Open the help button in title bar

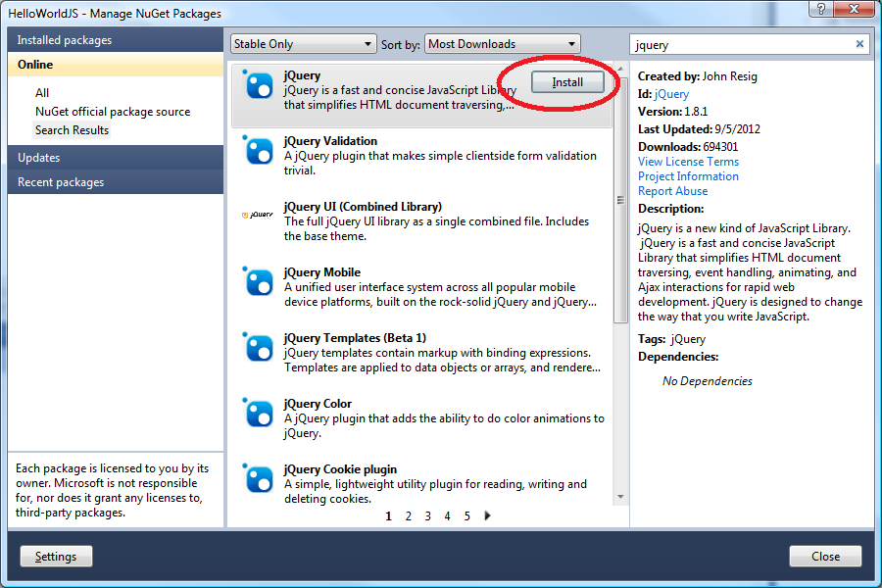click(x=820, y=9)
